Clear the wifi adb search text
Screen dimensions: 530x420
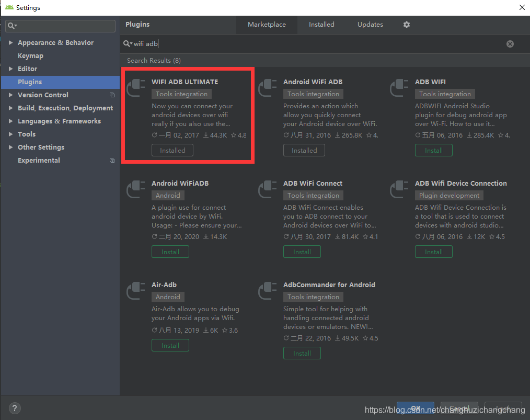(510, 43)
